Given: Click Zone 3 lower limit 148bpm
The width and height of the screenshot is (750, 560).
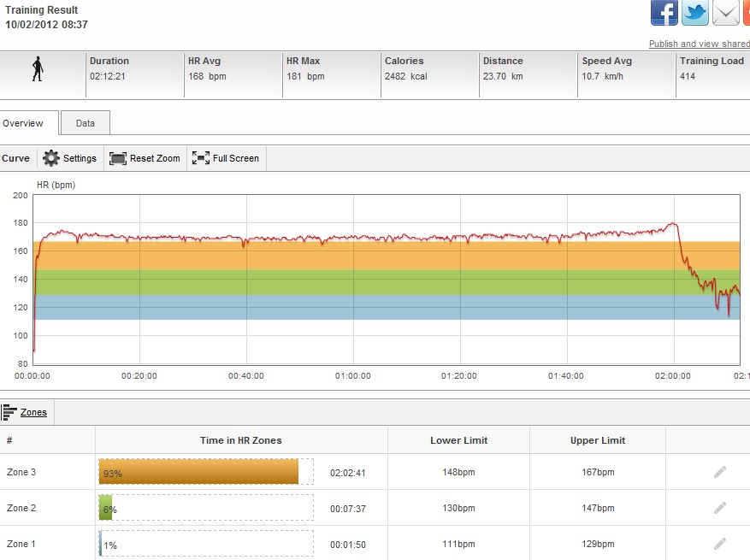Looking at the screenshot, I should [458, 472].
